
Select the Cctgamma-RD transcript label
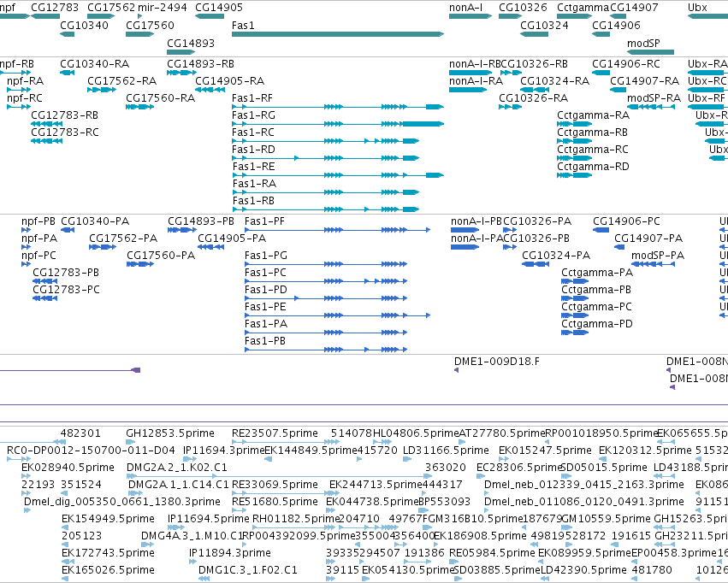point(593,167)
